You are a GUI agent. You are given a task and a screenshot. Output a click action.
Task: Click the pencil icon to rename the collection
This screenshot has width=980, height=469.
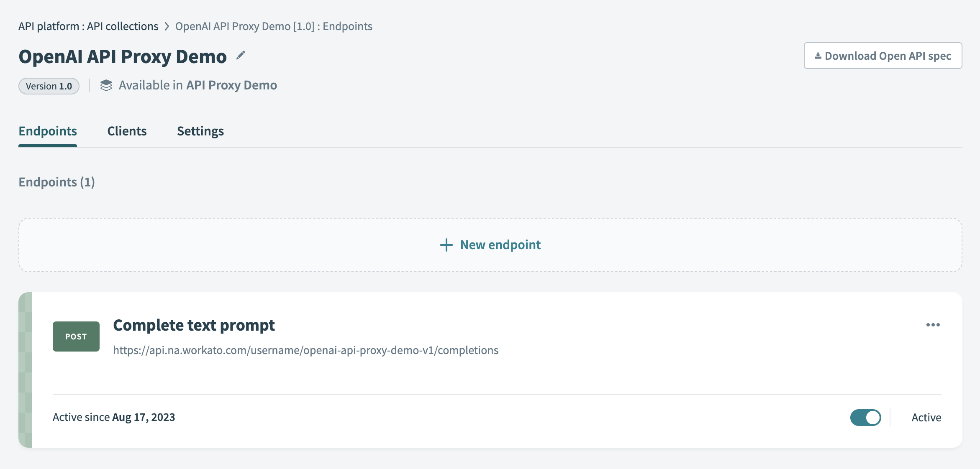coord(240,55)
